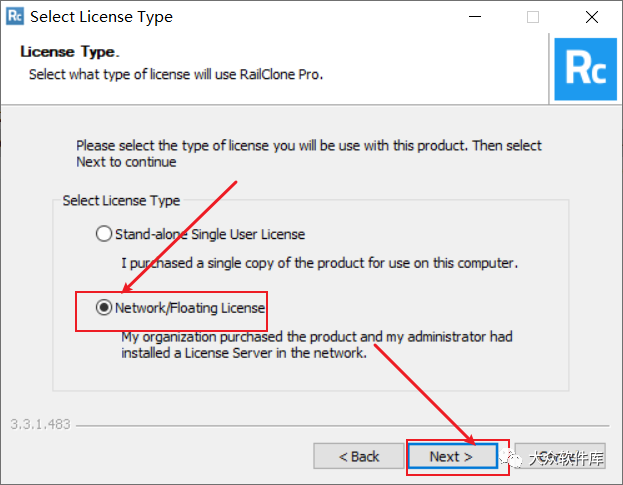Select the Stand-alone Single User License radio button
This screenshot has width=623, height=485.
click(x=104, y=234)
